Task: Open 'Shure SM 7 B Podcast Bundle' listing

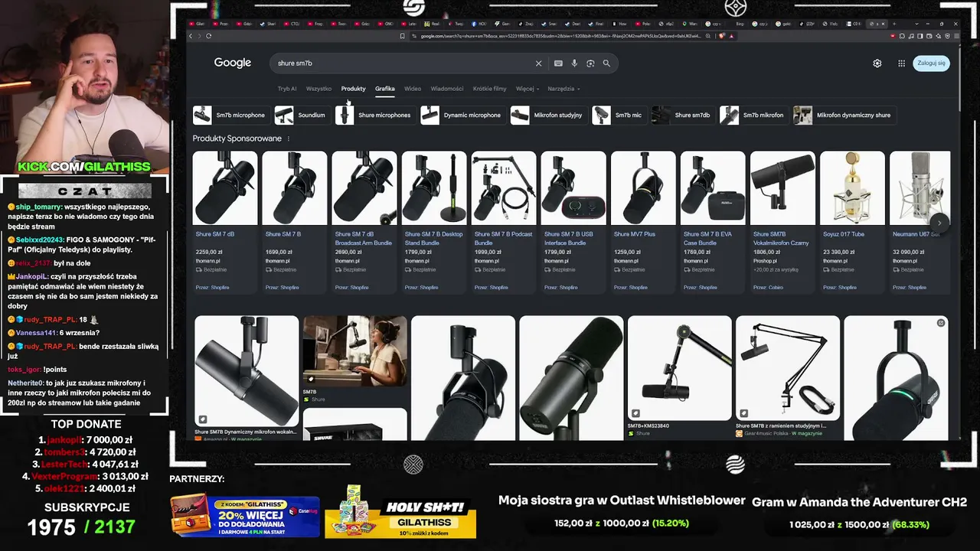Action: pyautogui.click(x=504, y=223)
